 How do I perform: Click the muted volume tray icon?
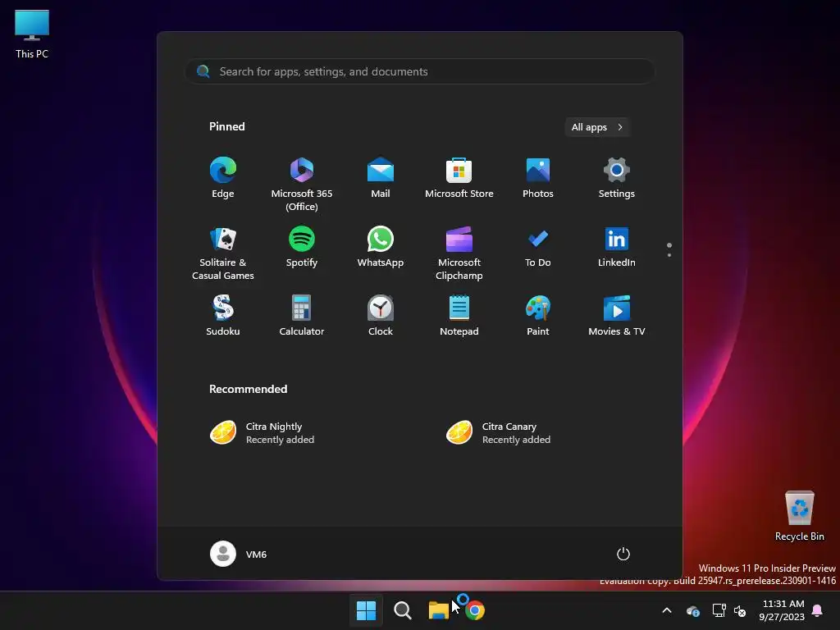click(740, 610)
